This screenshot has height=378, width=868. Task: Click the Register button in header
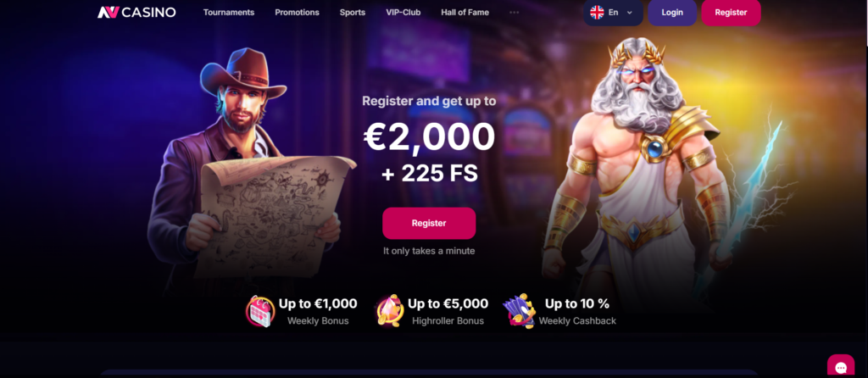731,12
